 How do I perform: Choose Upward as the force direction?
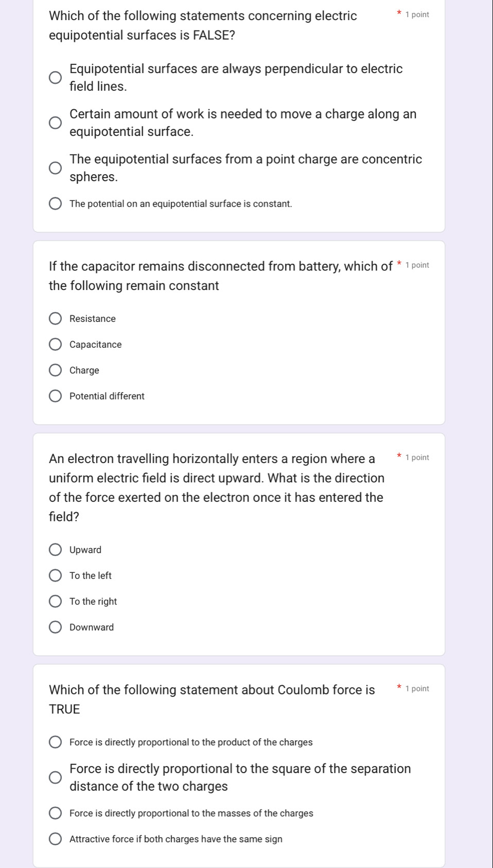55,550
